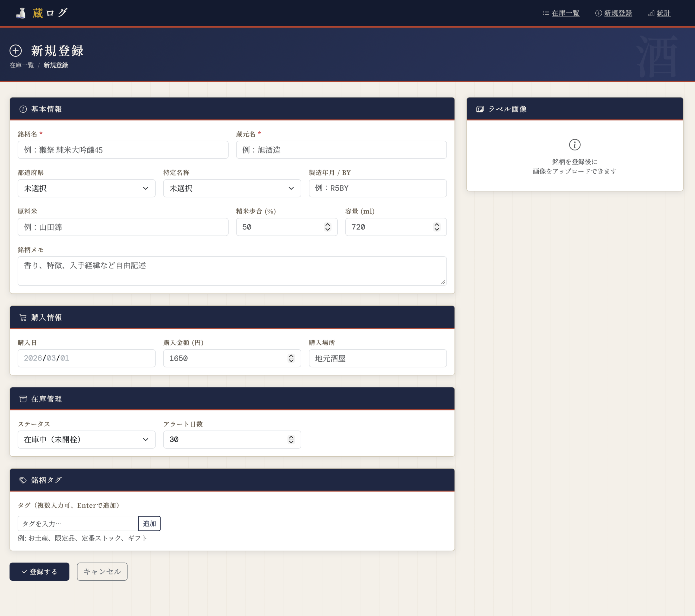Open the 都道府県 dropdown
695x616 pixels.
point(86,188)
